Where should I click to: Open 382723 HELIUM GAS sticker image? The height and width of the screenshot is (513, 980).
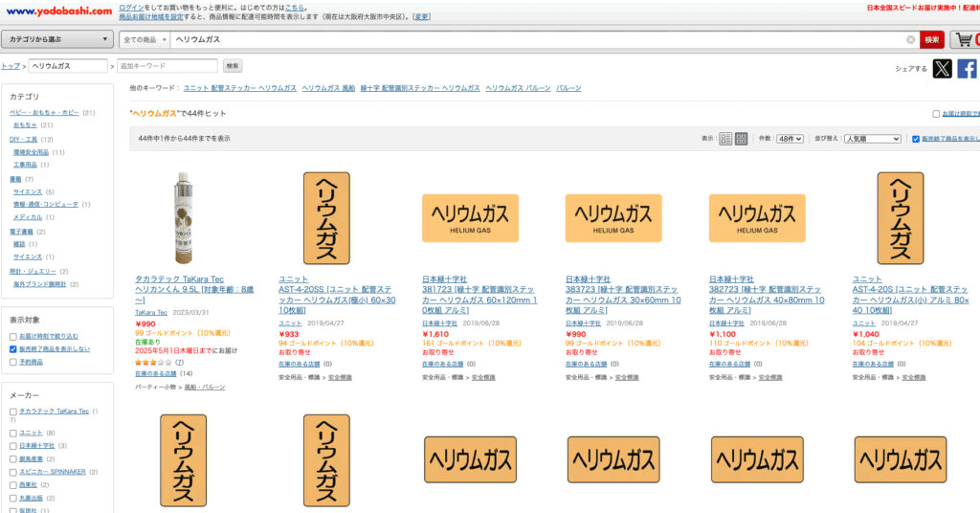coord(757,218)
